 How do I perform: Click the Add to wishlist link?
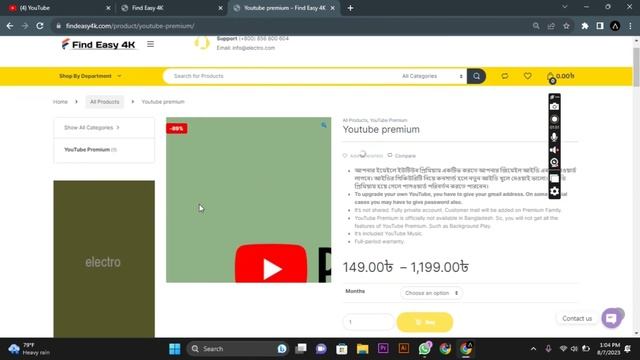(x=363, y=156)
